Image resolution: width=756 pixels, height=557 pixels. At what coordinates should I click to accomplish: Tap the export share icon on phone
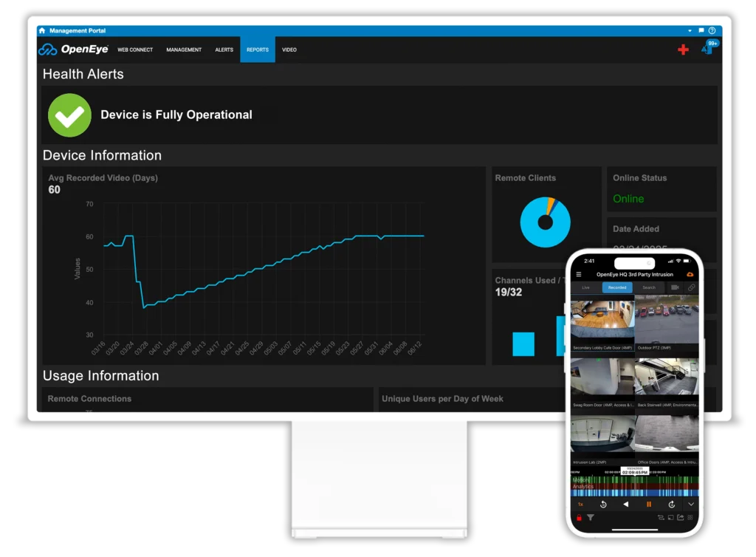(x=680, y=517)
